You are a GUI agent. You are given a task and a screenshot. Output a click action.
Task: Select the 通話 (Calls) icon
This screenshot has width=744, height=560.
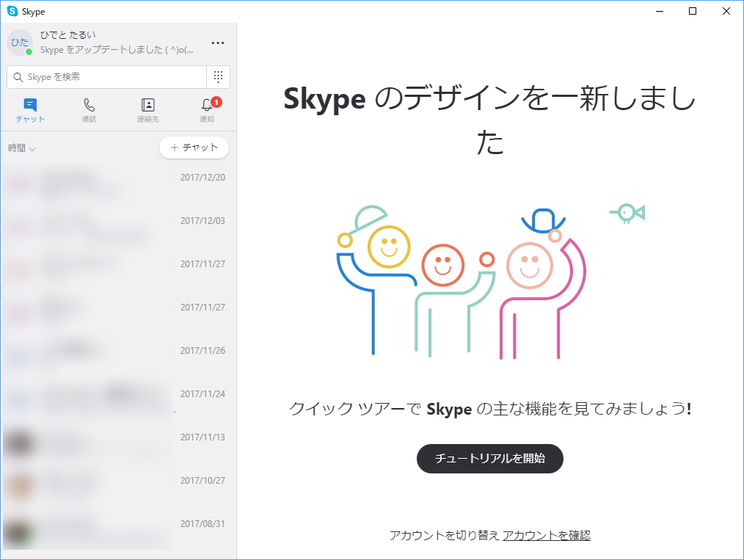click(x=89, y=105)
